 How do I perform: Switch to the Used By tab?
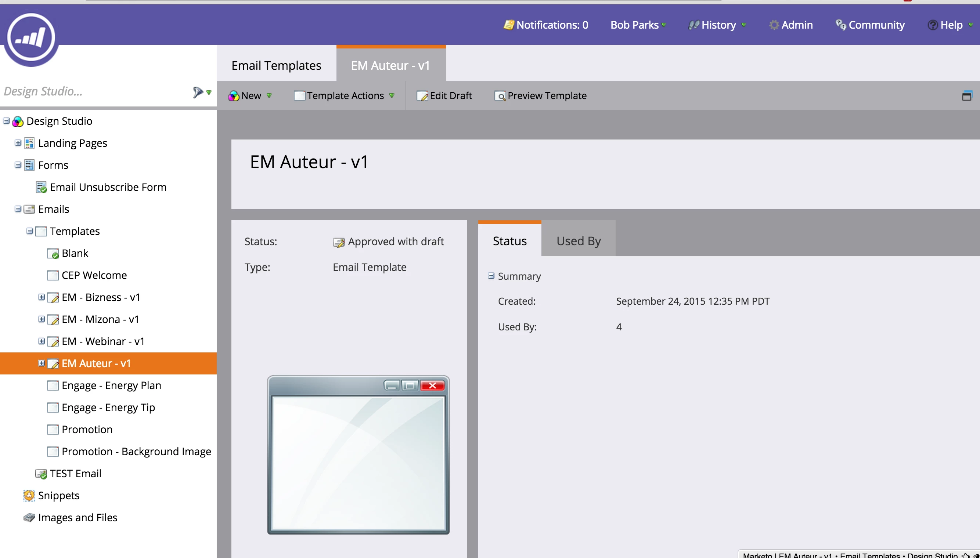578,241
